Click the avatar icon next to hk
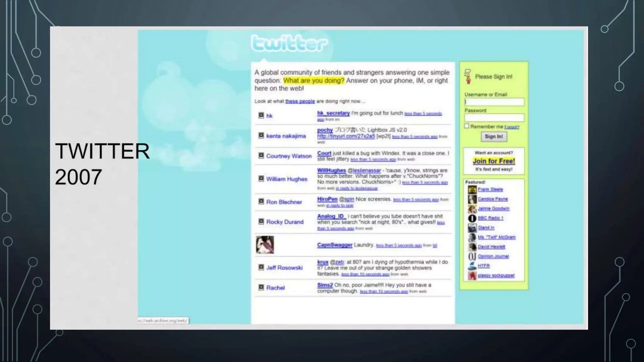Viewport: 644px width, 362px height. 261,115
